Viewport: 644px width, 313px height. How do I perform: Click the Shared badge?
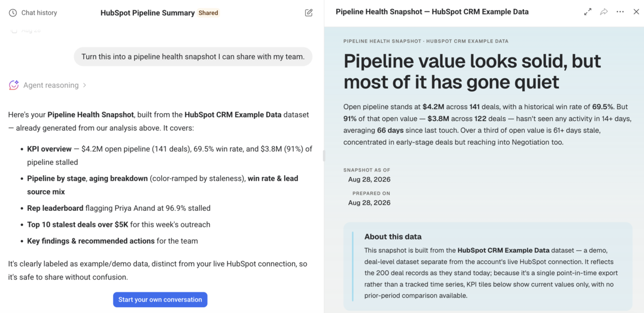(x=208, y=13)
